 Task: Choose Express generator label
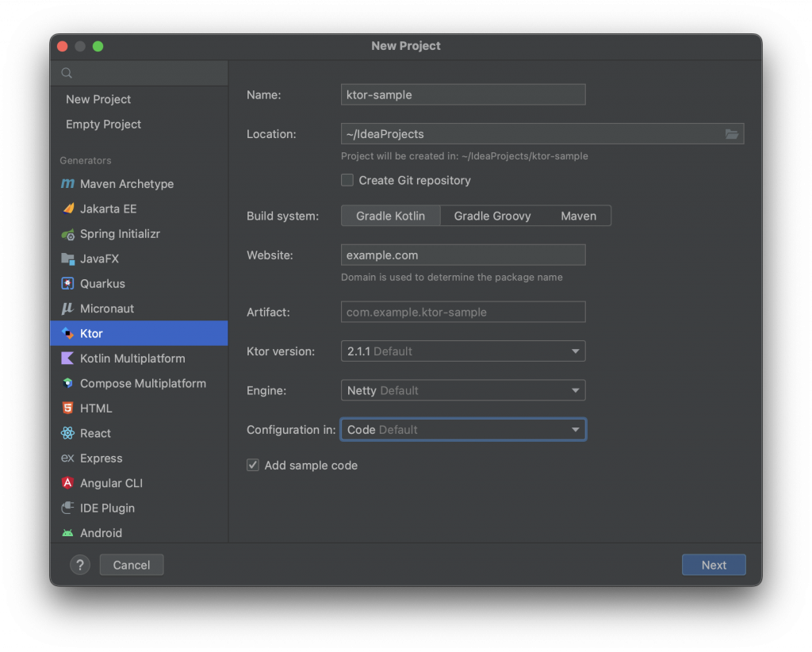[101, 458]
